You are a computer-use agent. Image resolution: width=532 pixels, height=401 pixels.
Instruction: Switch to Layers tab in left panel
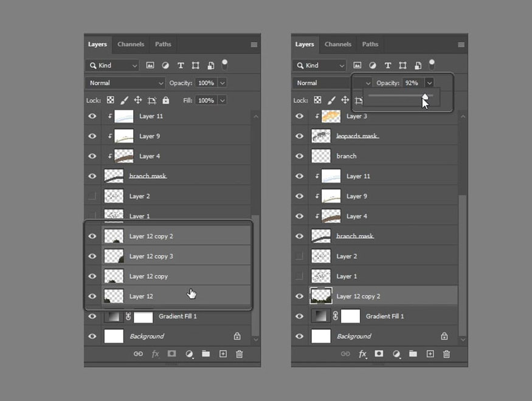click(97, 44)
